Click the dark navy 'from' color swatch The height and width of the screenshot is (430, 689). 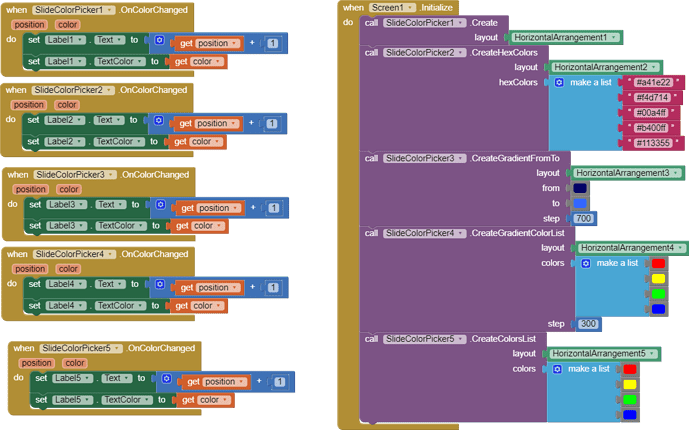click(581, 188)
